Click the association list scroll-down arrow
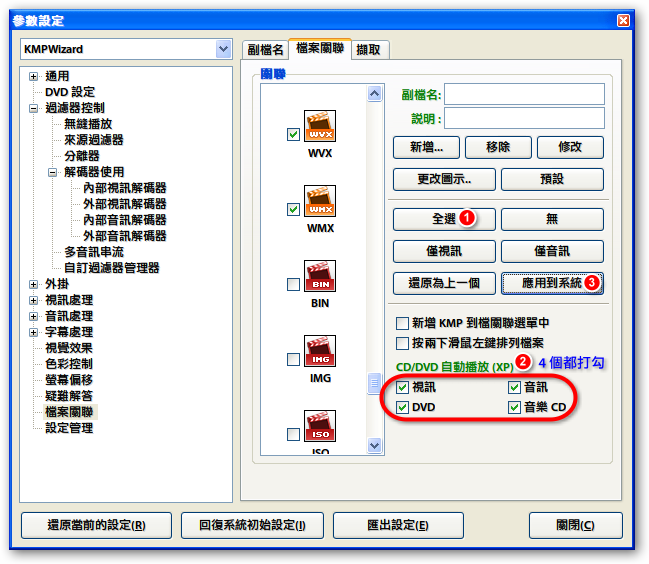This screenshot has width=649, height=564. click(x=375, y=446)
